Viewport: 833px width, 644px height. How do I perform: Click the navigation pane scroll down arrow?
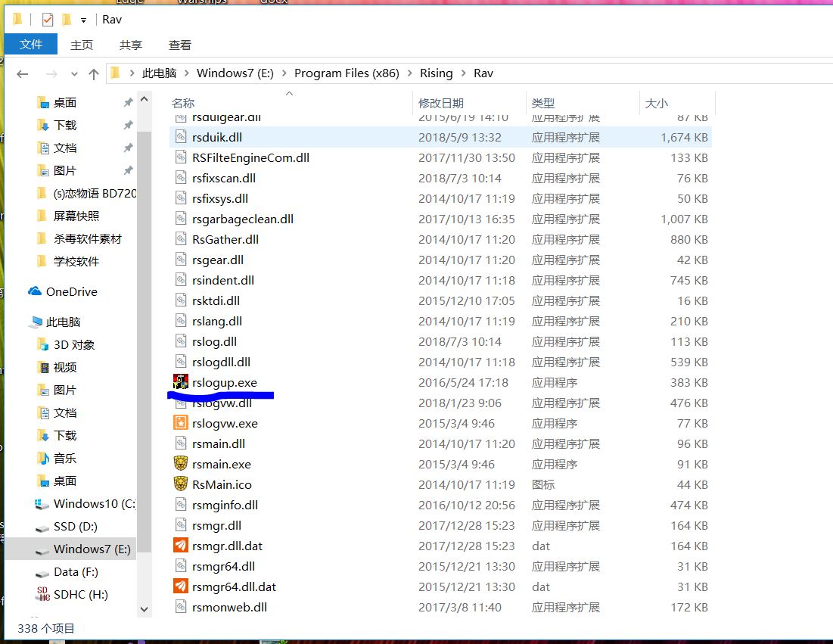144,609
